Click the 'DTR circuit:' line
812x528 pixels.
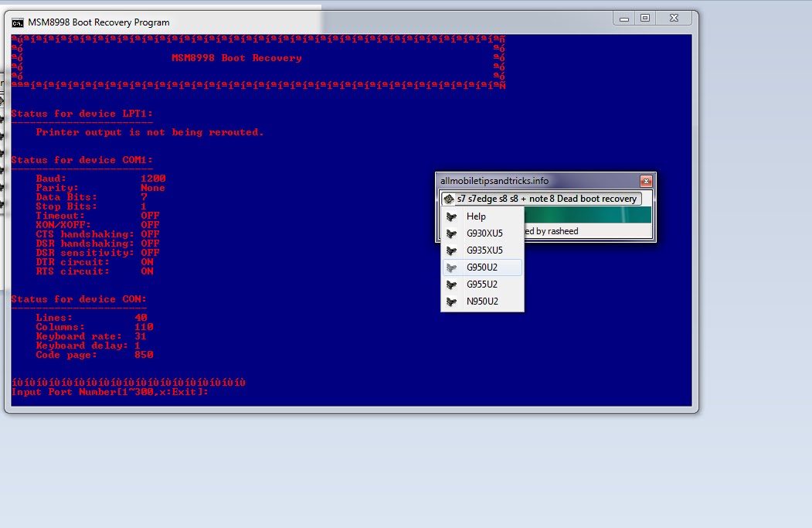click(95, 262)
